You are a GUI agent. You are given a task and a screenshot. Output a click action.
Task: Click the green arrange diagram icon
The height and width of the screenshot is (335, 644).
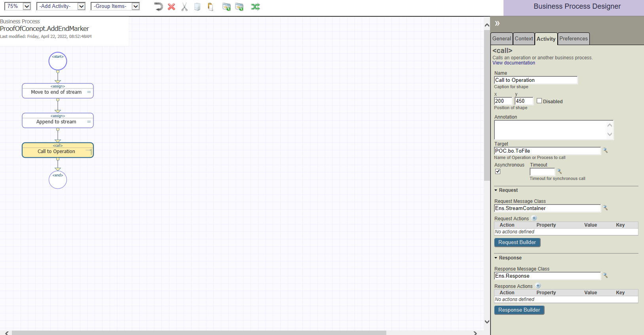click(255, 7)
